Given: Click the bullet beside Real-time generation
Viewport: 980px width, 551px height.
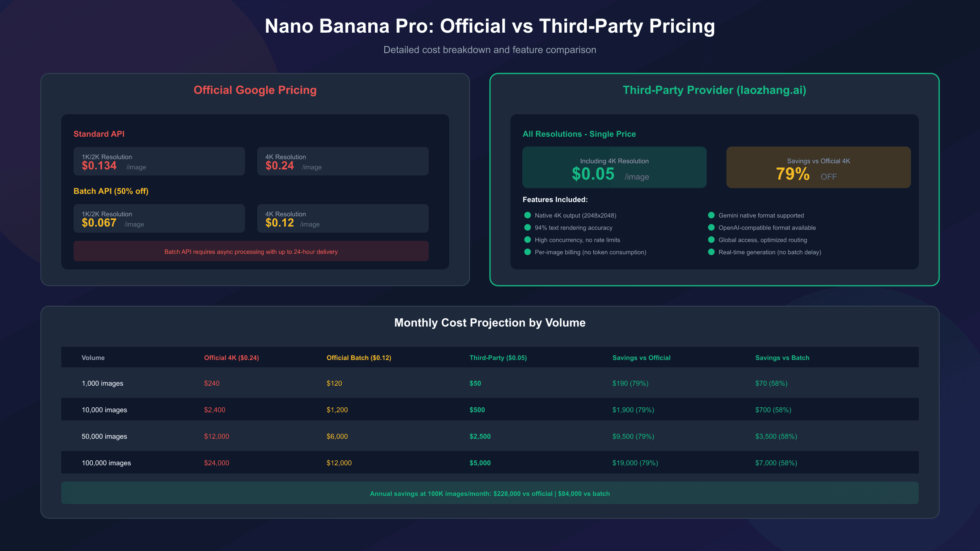Looking at the screenshot, I should pos(711,252).
